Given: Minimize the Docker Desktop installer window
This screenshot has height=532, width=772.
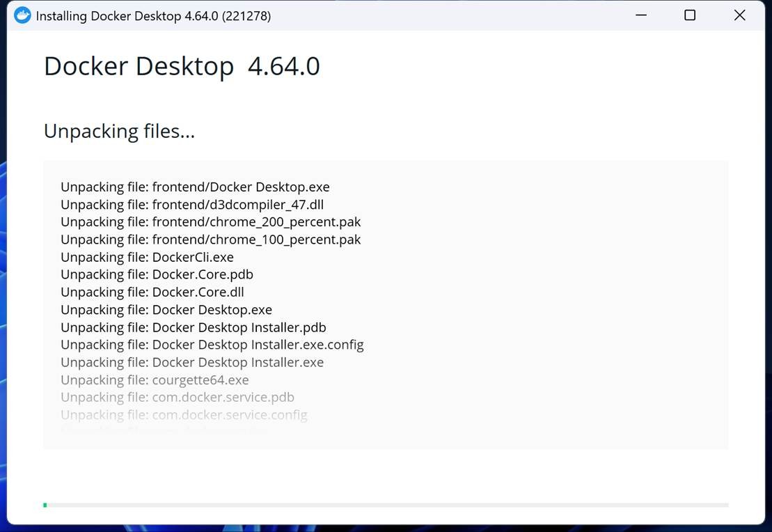Looking at the screenshot, I should pos(641,15).
